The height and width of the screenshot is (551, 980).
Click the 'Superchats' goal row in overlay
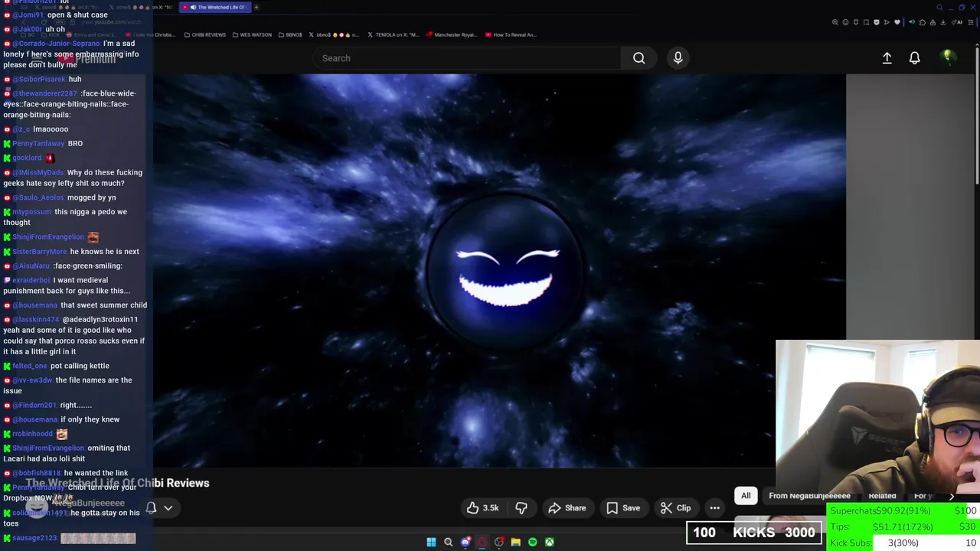(903, 510)
